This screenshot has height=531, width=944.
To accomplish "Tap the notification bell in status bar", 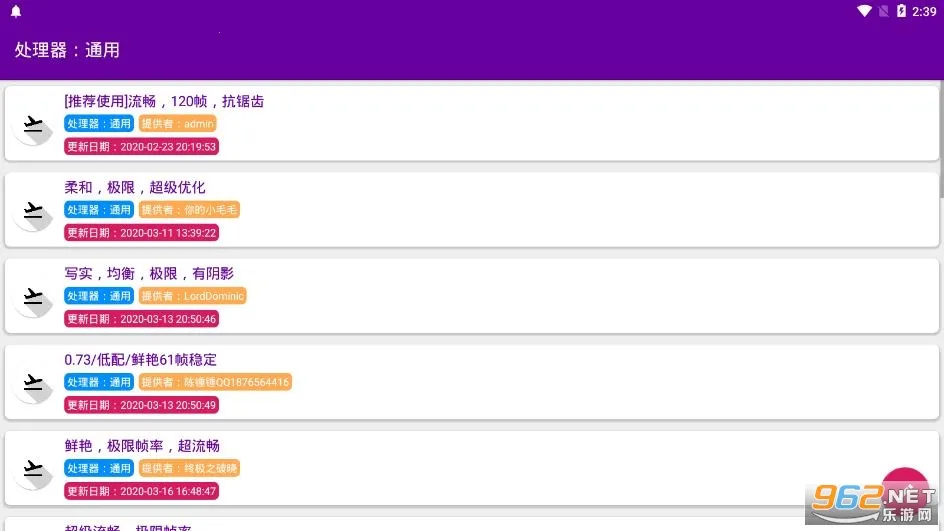I will pos(15,12).
